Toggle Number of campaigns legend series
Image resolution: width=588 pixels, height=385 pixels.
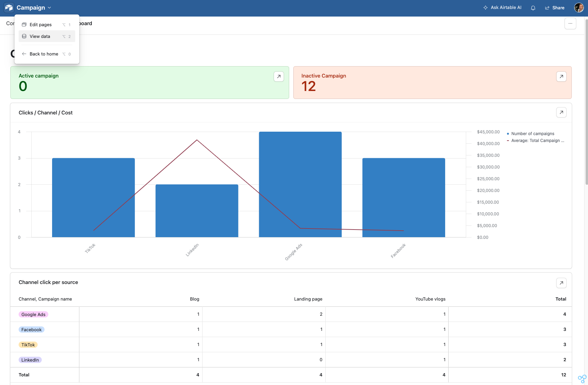(532, 134)
